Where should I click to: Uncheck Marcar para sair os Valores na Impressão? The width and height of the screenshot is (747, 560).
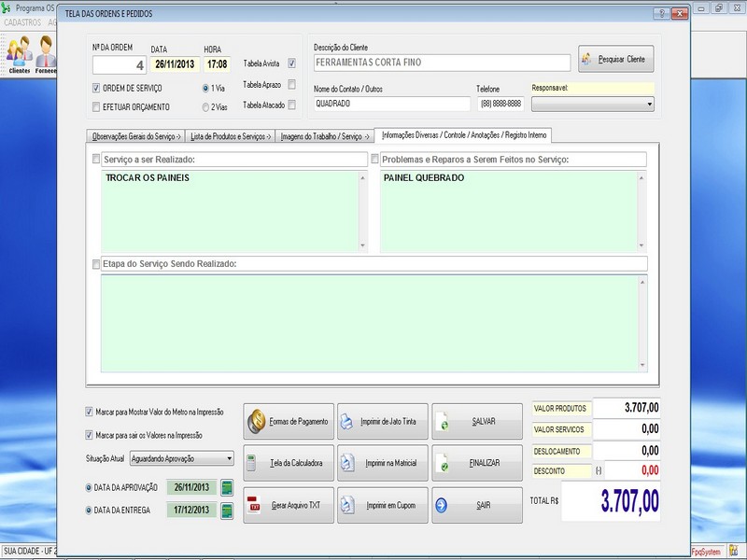[90, 435]
